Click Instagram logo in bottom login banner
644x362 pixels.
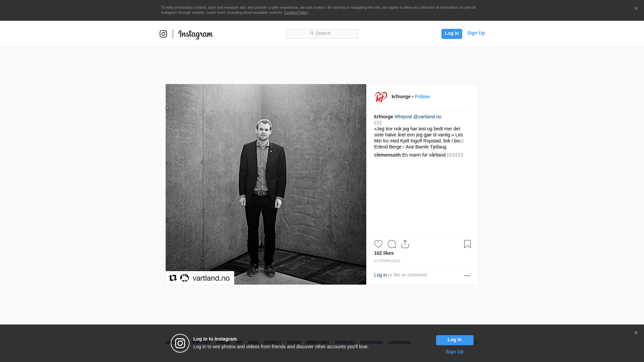point(180,343)
